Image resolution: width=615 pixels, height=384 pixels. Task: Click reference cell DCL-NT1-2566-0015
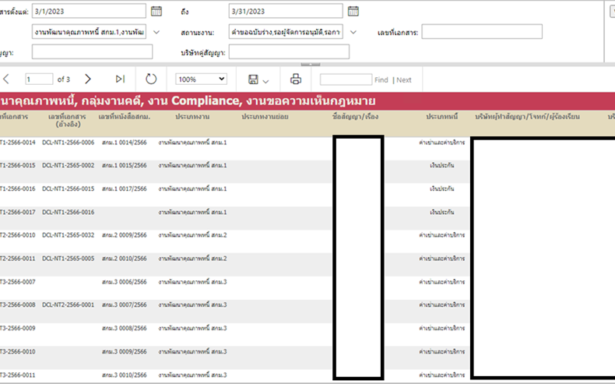[68, 189]
